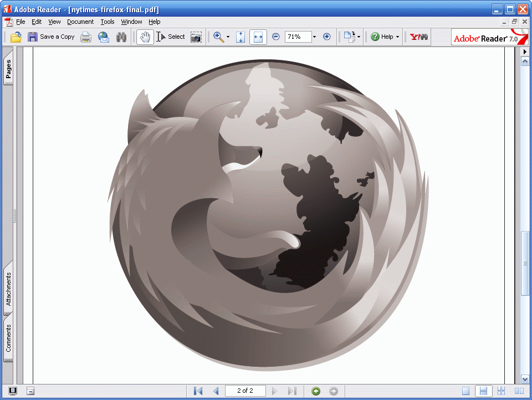532x400 pixels.
Task: Toggle the Hand tool
Action: pyautogui.click(x=145, y=37)
